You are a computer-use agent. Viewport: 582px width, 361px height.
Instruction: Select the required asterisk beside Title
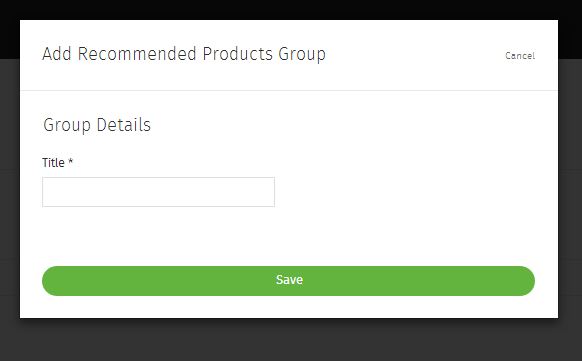tap(71, 161)
